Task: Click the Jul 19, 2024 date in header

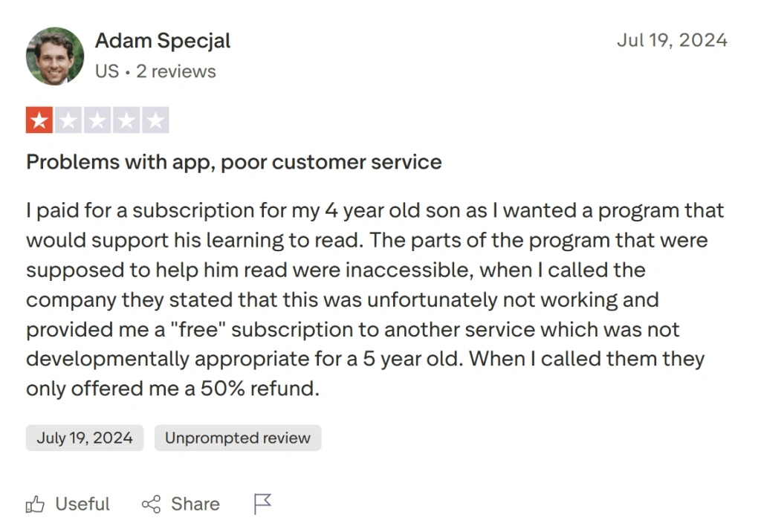Action: (x=672, y=40)
